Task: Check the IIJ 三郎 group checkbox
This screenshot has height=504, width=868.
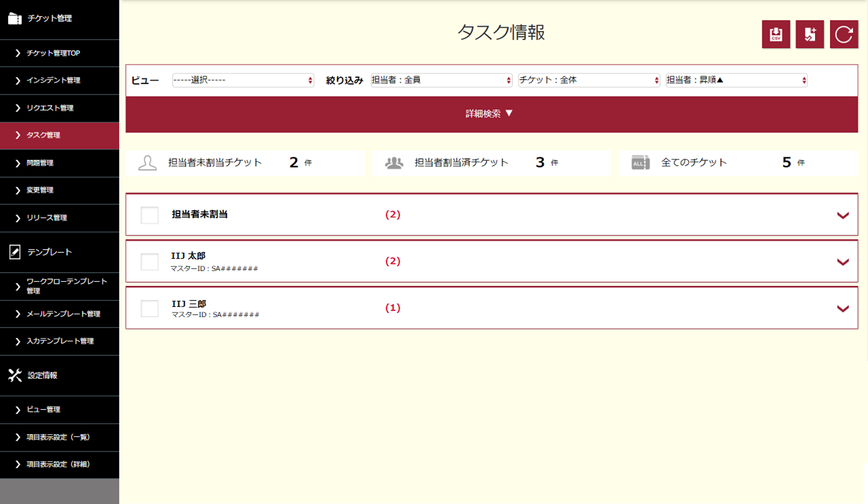Action: (x=150, y=308)
